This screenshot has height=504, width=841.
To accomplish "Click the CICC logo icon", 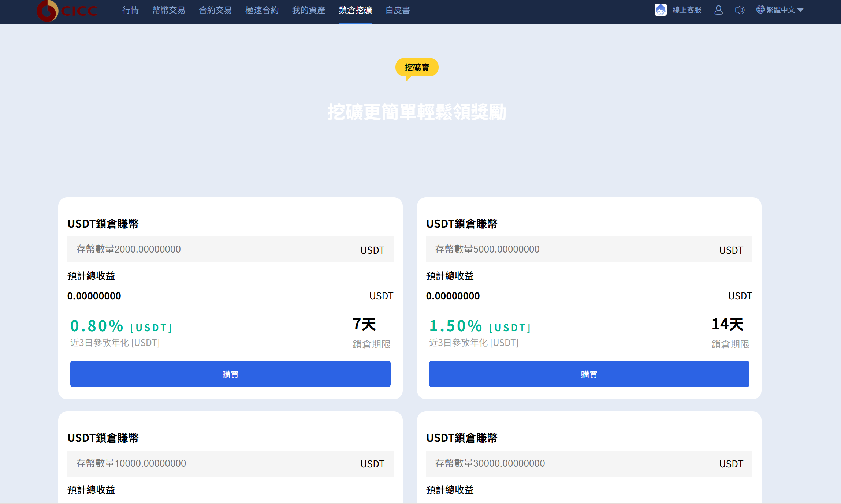I will 48,11.
